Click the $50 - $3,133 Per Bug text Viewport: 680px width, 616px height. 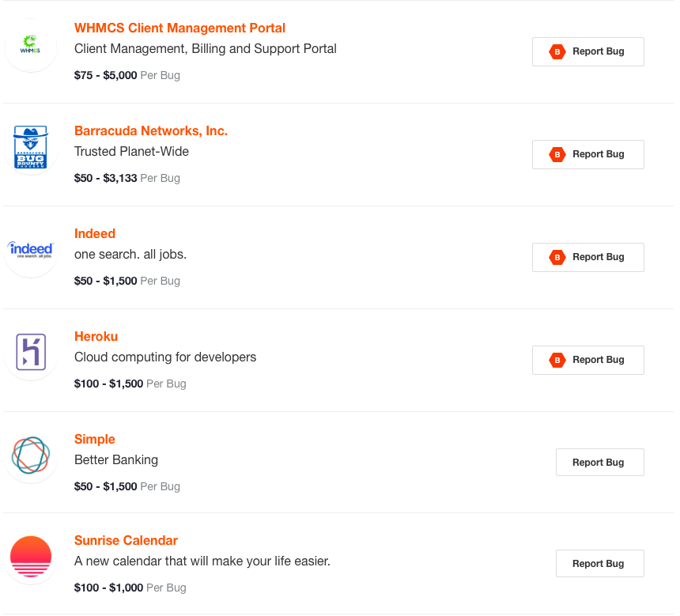pyautogui.click(x=127, y=178)
